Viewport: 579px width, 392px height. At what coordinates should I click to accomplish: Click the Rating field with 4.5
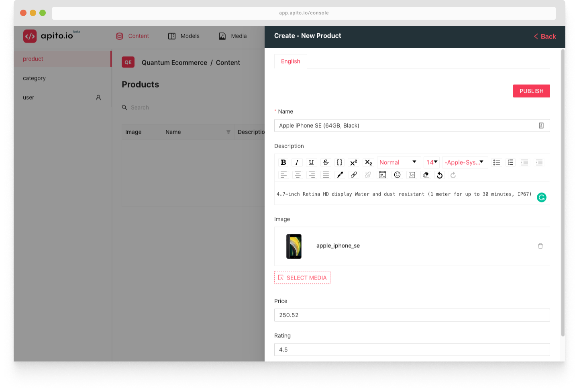click(x=412, y=350)
